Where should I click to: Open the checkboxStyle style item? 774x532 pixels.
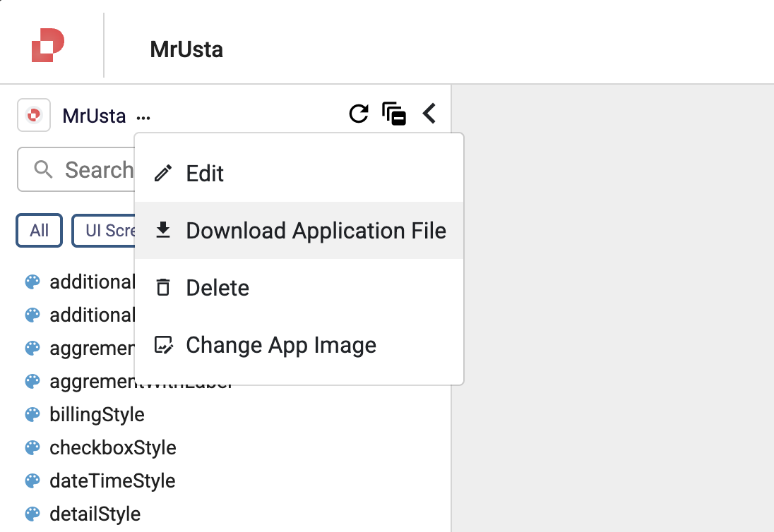click(x=112, y=447)
